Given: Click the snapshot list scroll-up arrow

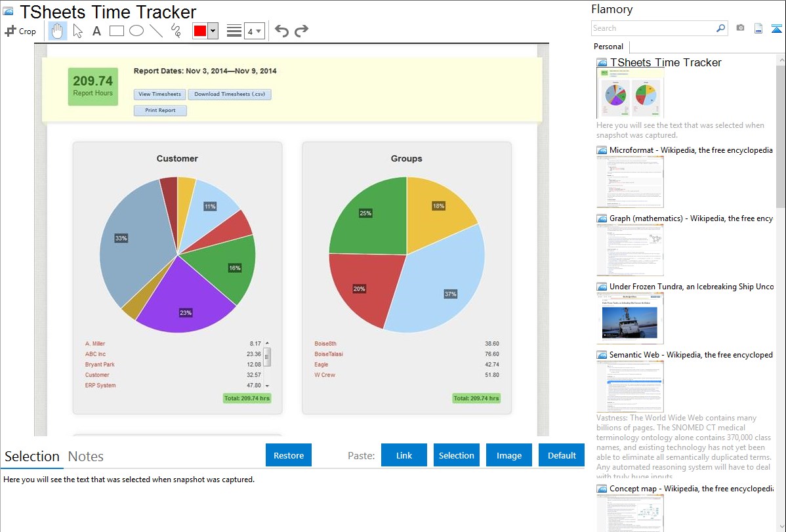Looking at the screenshot, I should [x=781, y=60].
